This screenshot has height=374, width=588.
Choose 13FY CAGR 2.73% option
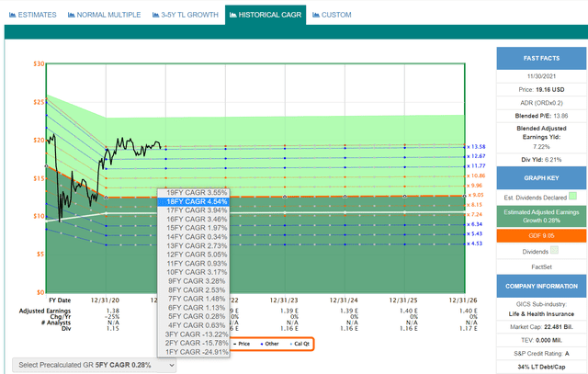[x=193, y=246]
